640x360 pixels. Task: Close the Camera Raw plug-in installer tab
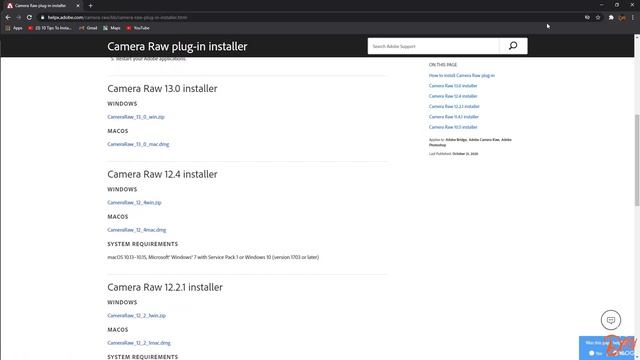78,6
